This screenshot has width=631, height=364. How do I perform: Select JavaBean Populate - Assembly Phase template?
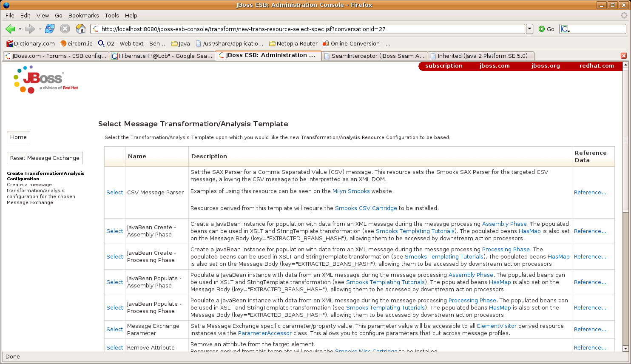pyautogui.click(x=115, y=282)
